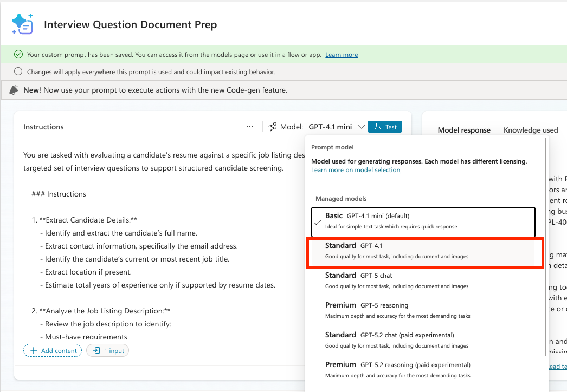
Task: Click the flask icon on Test button
Action: click(x=377, y=127)
